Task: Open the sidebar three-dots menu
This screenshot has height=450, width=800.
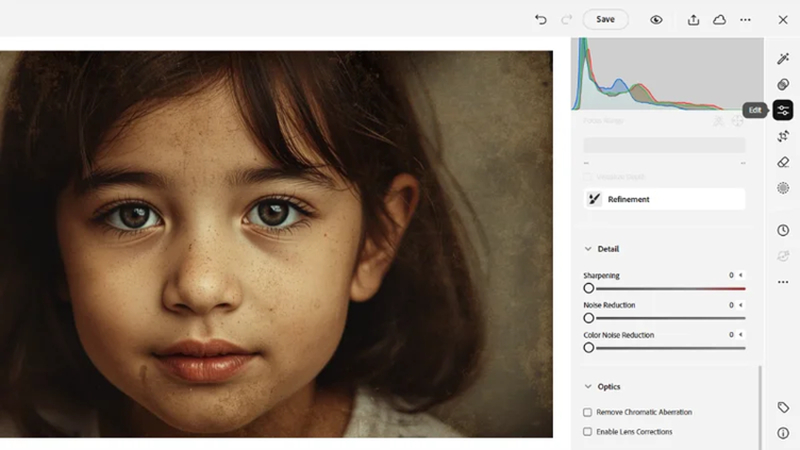Action: (783, 282)
